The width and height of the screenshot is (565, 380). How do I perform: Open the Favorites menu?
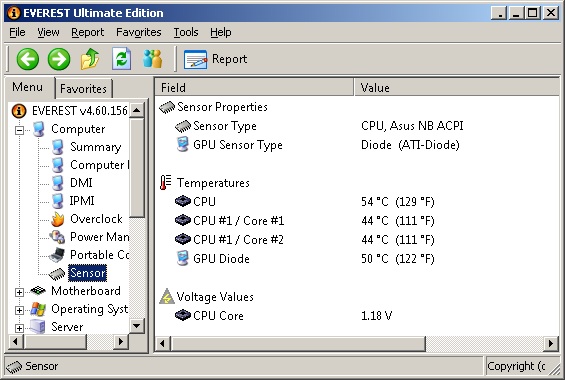139,32
